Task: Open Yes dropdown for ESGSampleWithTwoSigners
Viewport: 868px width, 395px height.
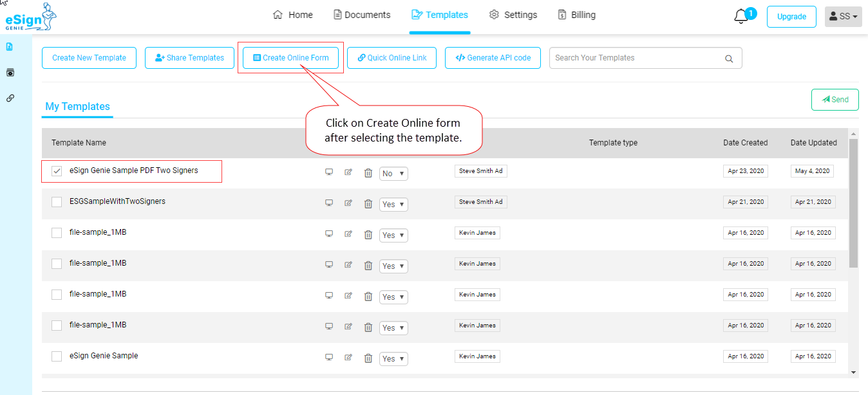Action: 393,205
